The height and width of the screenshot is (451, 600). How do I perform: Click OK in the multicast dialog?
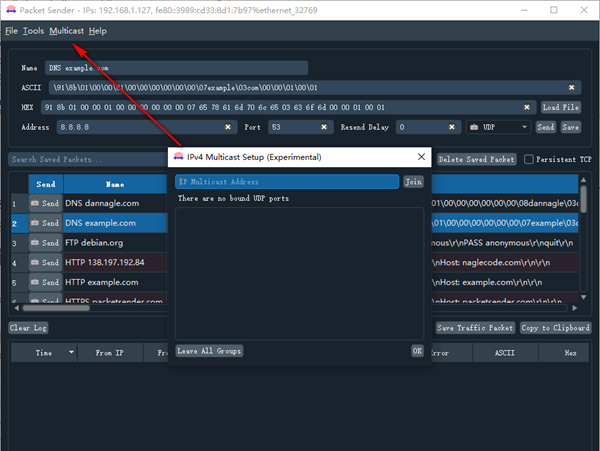coord(417,351)
